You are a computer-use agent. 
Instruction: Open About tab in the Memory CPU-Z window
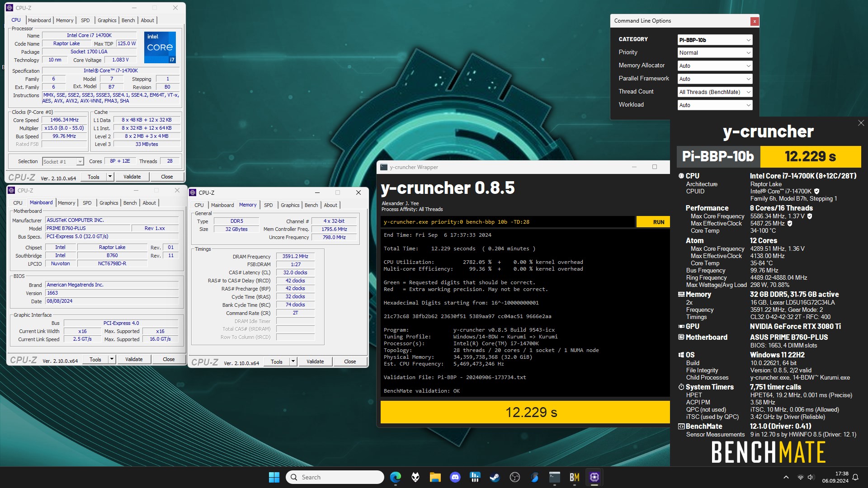(330, 205)
